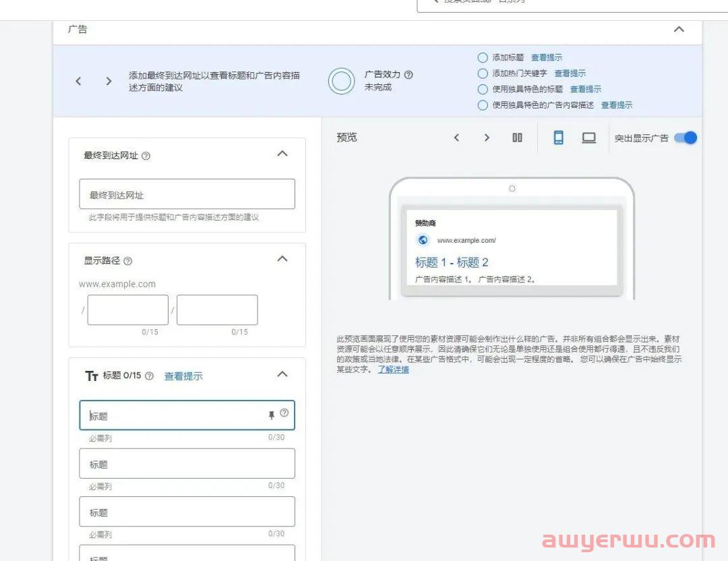The height and width of the screenshot is (561, 728).
Task: Select the 使用独具特色的标题 radio circle
Action: tap(483, 89)
